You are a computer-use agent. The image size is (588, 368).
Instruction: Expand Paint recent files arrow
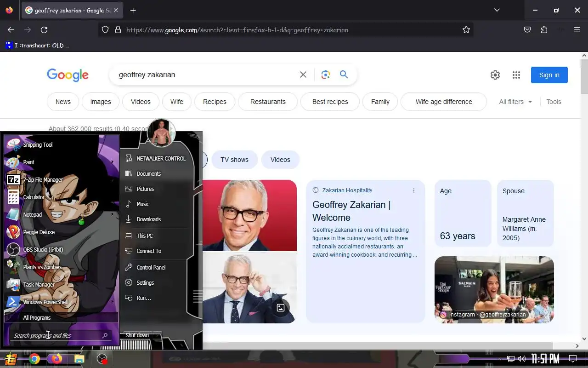[x=112, y=162]
